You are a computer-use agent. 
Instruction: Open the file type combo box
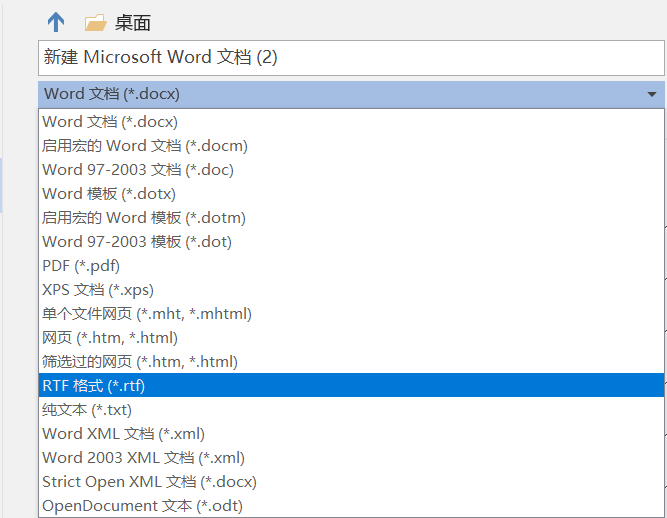coord(351,94)
